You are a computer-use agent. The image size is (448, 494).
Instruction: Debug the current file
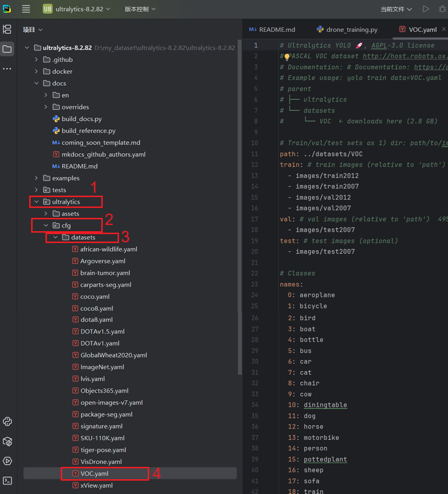(x=443, y=9)
